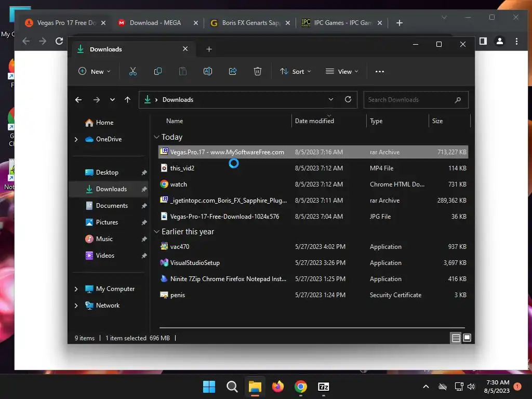Sort by Type column header

click(x=376, y=121)
